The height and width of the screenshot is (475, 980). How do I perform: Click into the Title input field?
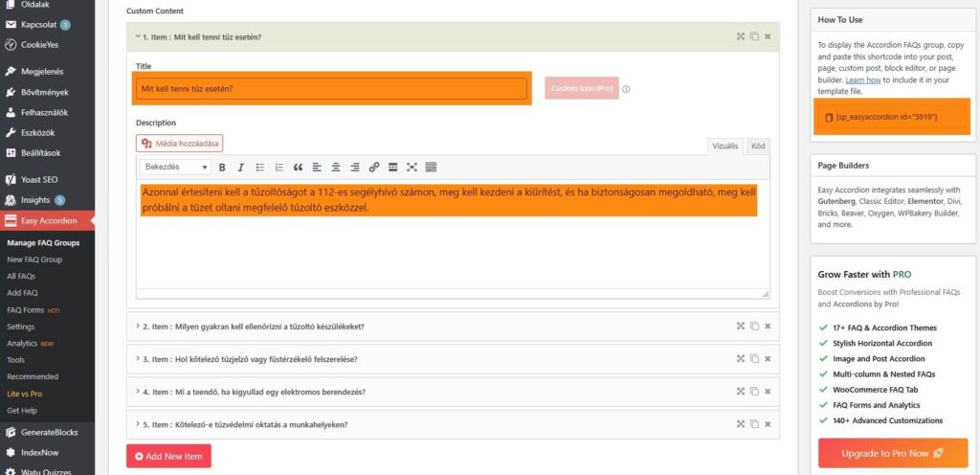332,89
